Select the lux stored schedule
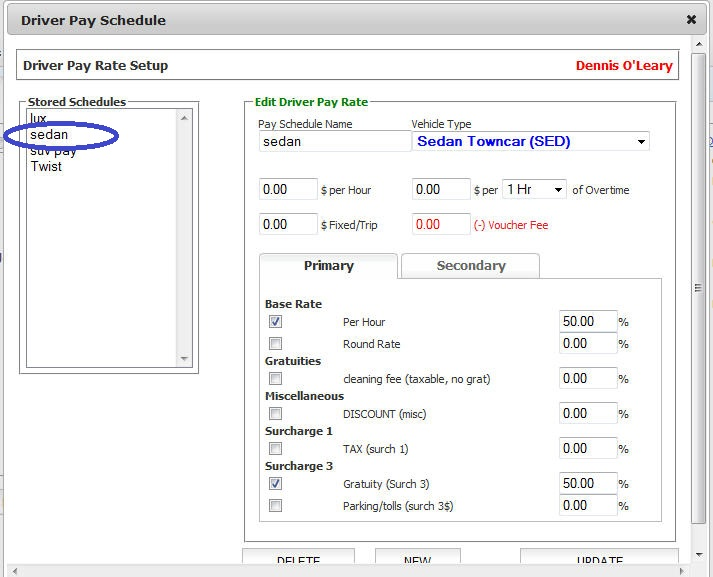The image size is (713, 577). point(38,118)
